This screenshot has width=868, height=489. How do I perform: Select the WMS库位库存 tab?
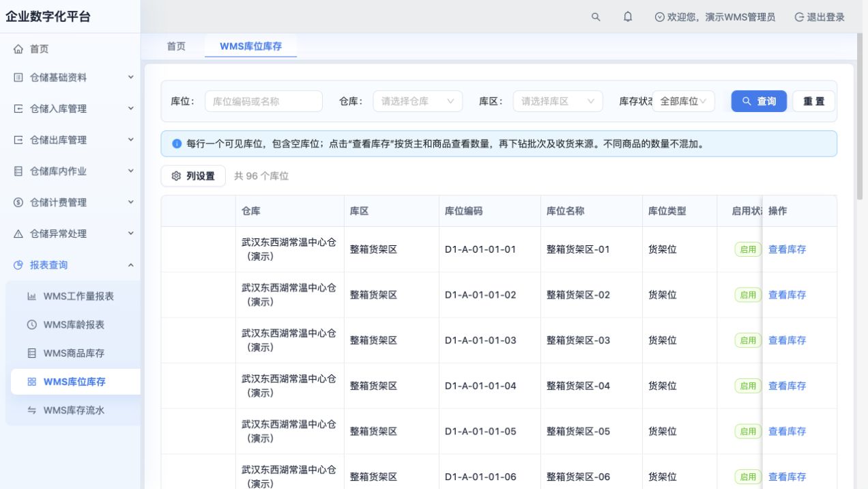(250, 46)
